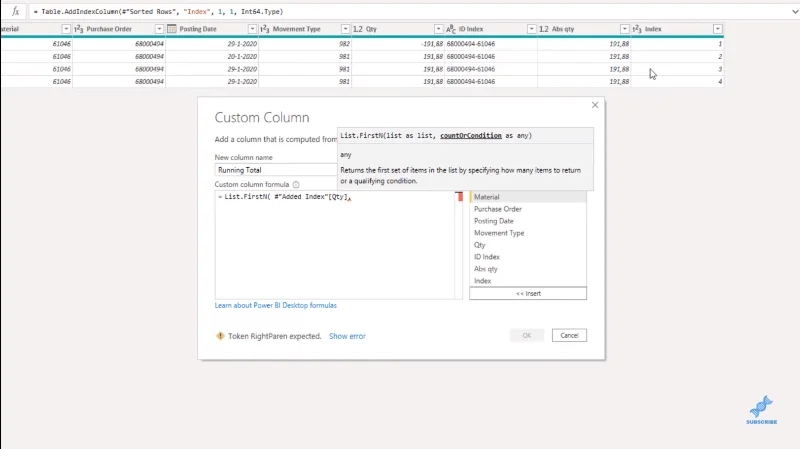Click the disabled OK button

[527, 335]
